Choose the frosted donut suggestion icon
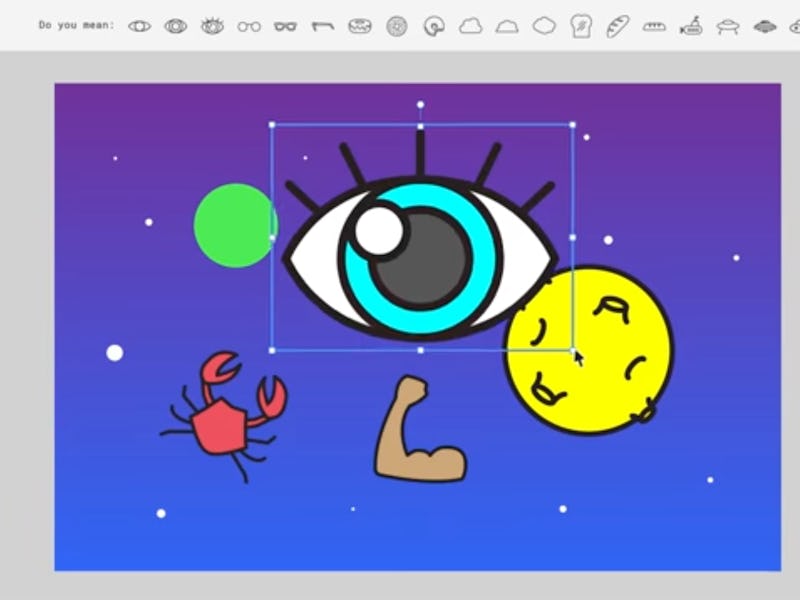Image resolution: width=800 pixels, height=600 pixels. [x=360, y=26]
